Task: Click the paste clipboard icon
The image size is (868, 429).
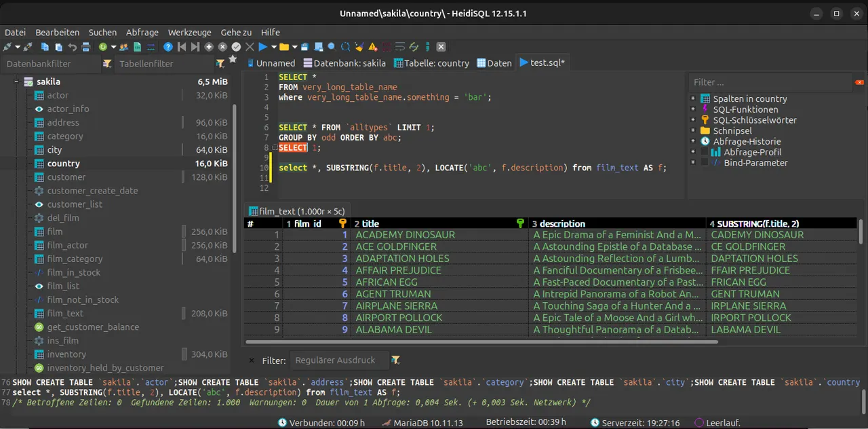Action: pos(59,47)
